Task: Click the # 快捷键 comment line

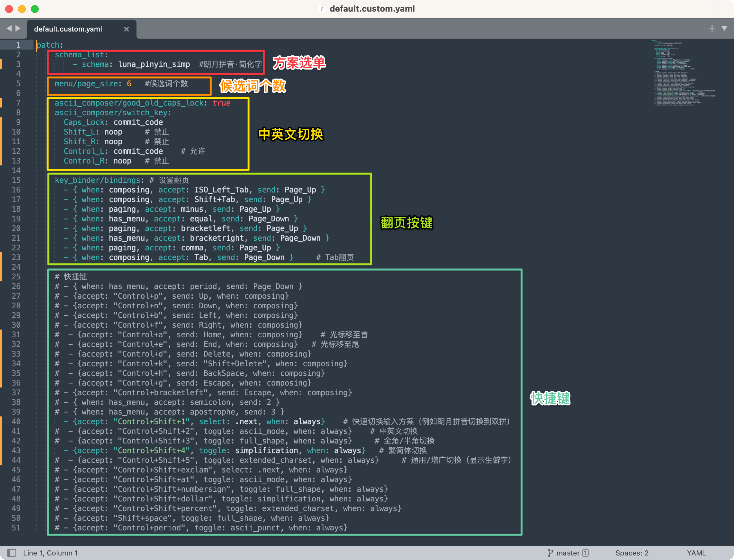Action: [x=71, y=277]
